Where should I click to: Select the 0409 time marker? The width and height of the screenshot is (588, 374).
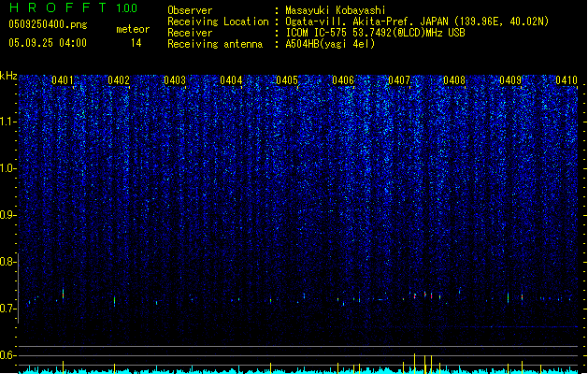click(510, 79)
